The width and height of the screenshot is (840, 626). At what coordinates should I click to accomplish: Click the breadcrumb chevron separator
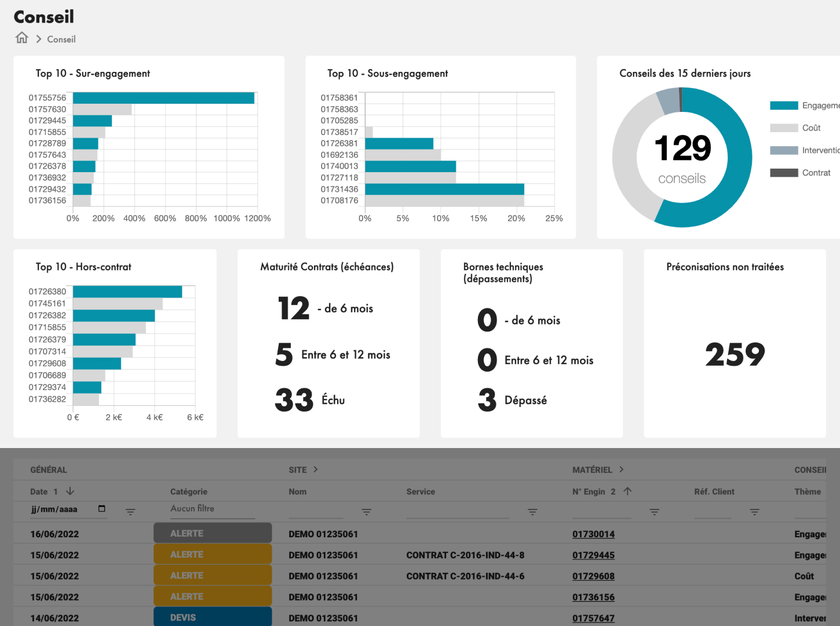(x=38, y=39)
